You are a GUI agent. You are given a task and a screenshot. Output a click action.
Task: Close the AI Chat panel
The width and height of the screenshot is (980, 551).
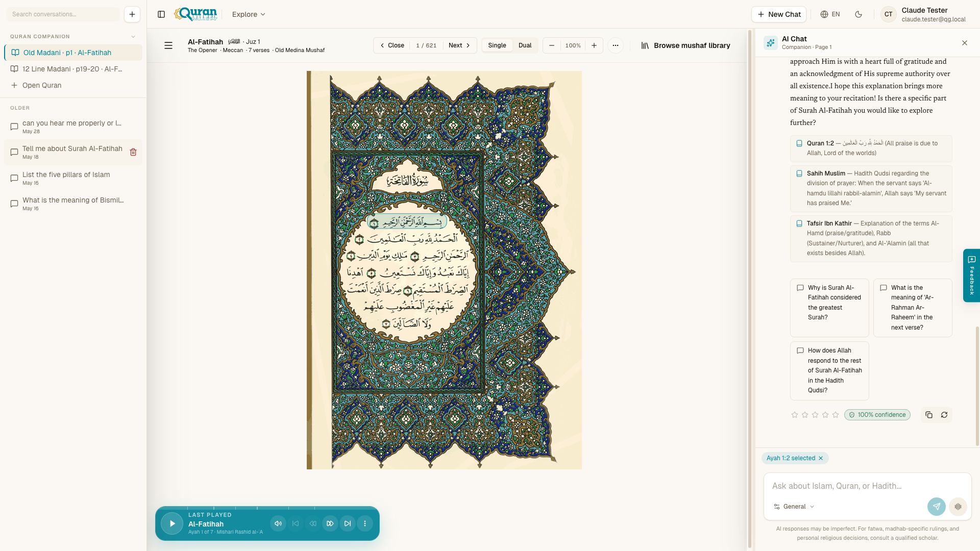click(965, 43)
